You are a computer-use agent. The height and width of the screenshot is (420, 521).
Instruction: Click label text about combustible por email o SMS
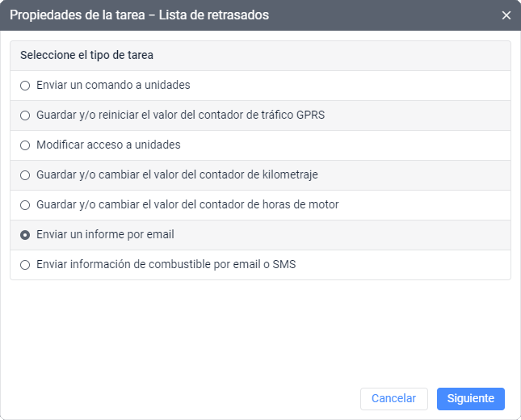pos(166,264)
